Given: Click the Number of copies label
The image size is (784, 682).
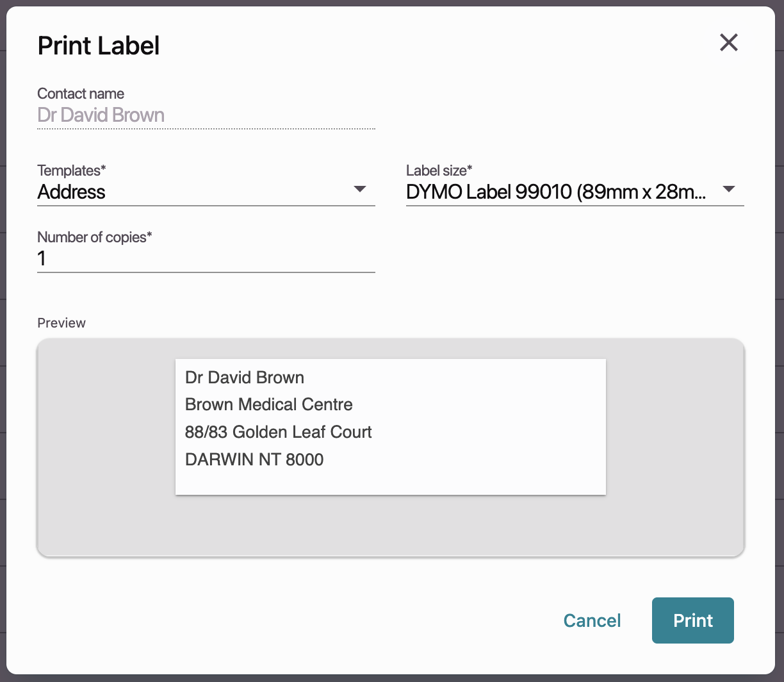Looking at the screenshot, I should click(x=95, y=237).
